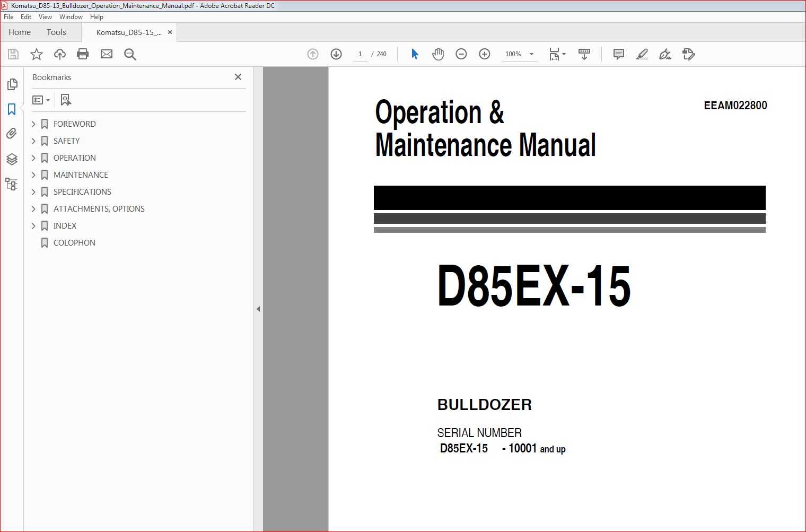The height and width of the screenshot is (532, 806).
Task: Jump to INDEX bookmark
Action: 65,226
